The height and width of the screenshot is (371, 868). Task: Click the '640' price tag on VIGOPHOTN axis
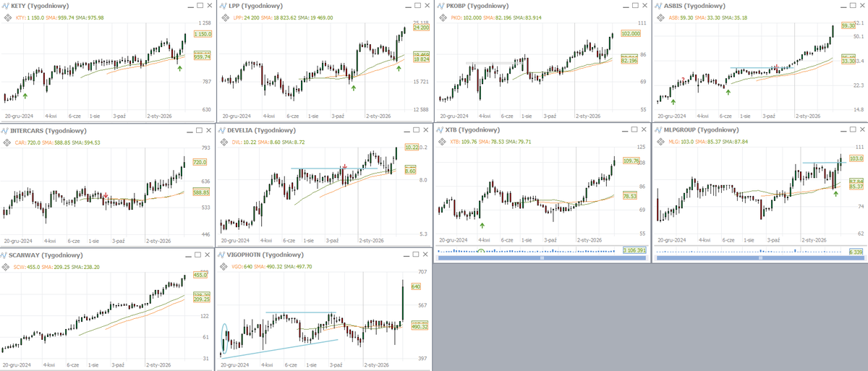[x=415, y=286]
